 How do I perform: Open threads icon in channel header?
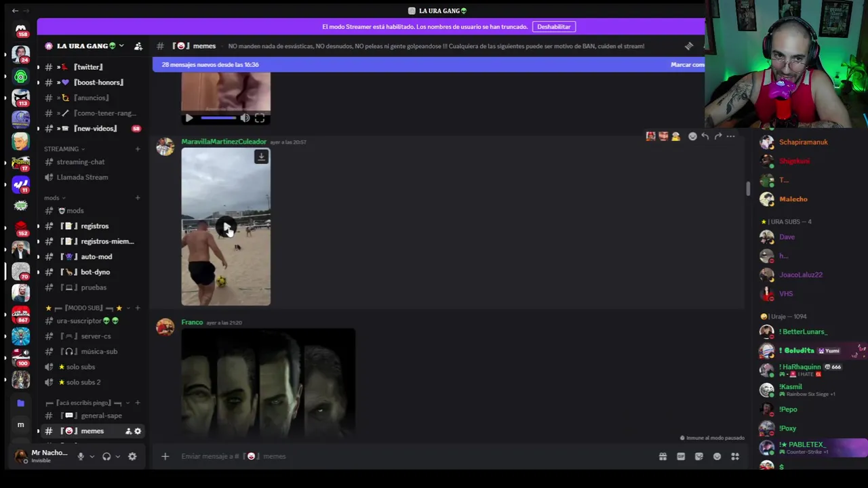[x=689, y=46]
